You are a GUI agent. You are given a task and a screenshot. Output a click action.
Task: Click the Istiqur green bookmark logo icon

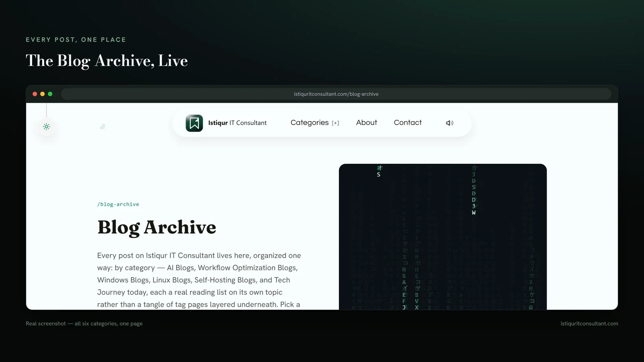tap(194, 123)
